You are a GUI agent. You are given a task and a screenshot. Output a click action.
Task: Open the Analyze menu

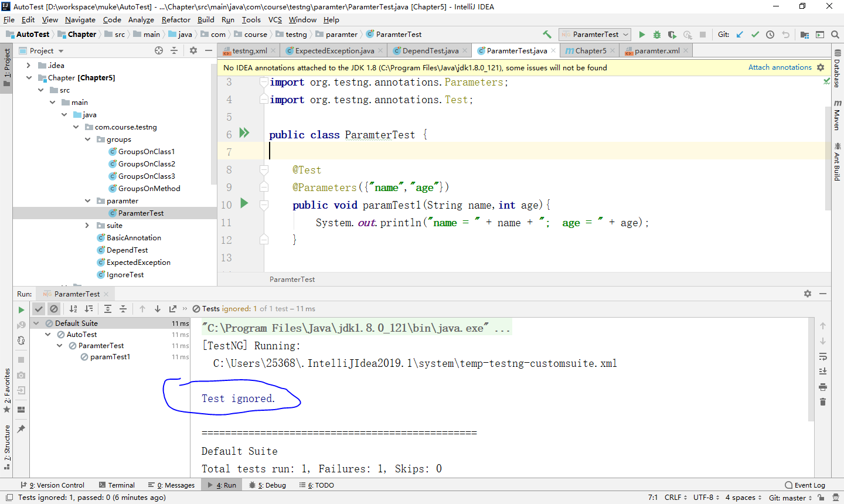pos(141,19)
